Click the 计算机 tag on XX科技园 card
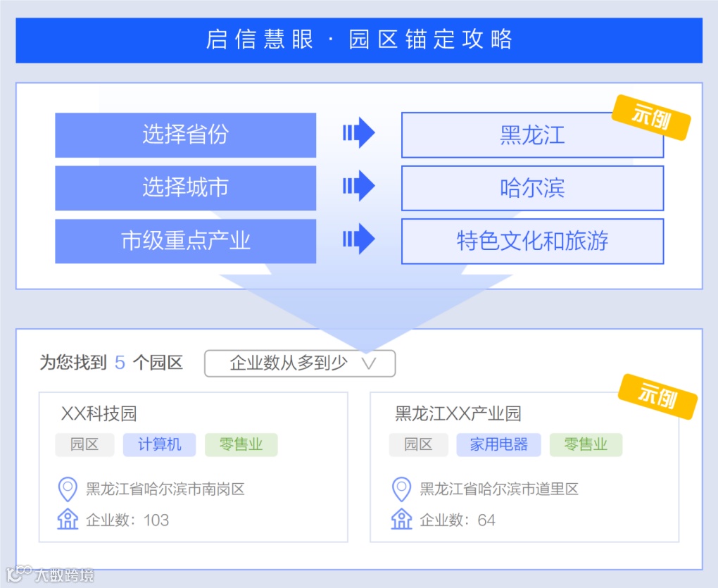This screenshot has height=588, width=718. 159,444
